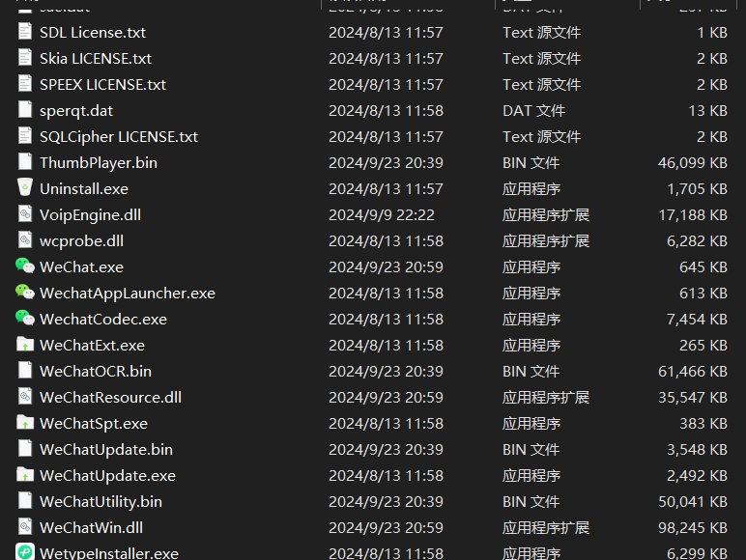The width and height of the screenshot is (746, 560).
Task: Click the 17,188 KB size of VoipEngine.dll
Action: click(693, 215)
